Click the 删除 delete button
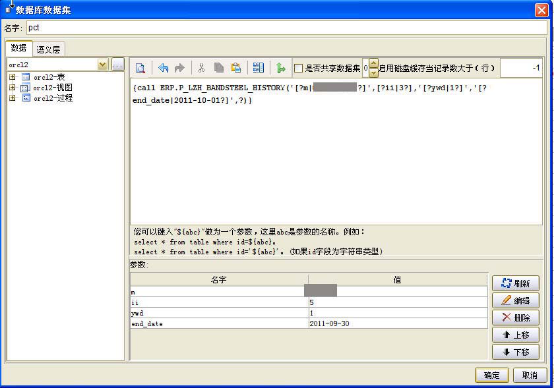Viewport: 554px width, 389px height. coord(516,318)
